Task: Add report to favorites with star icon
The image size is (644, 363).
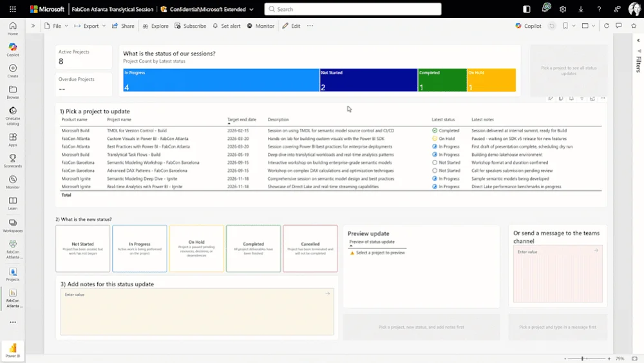Action: (x=633, y=26)
